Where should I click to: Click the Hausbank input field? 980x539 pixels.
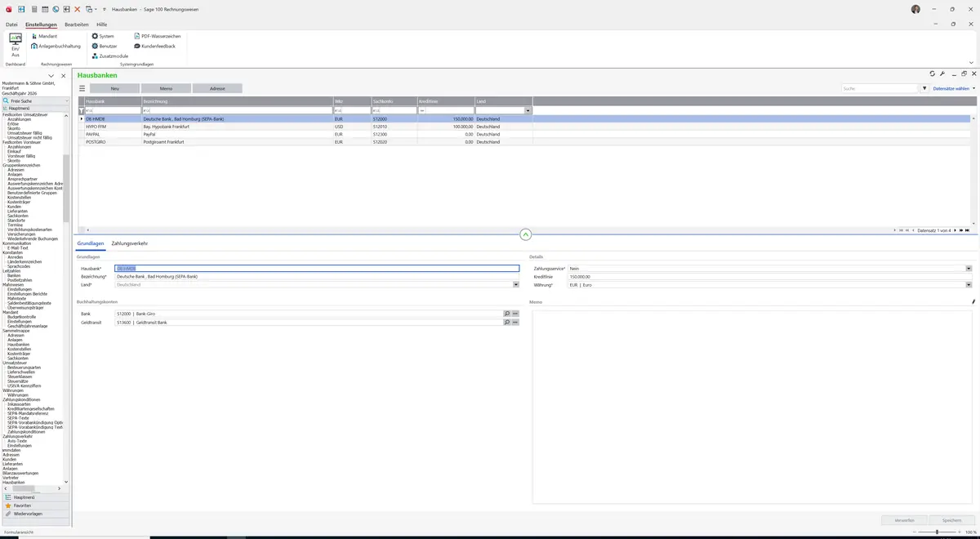click(x=317, y=269)
